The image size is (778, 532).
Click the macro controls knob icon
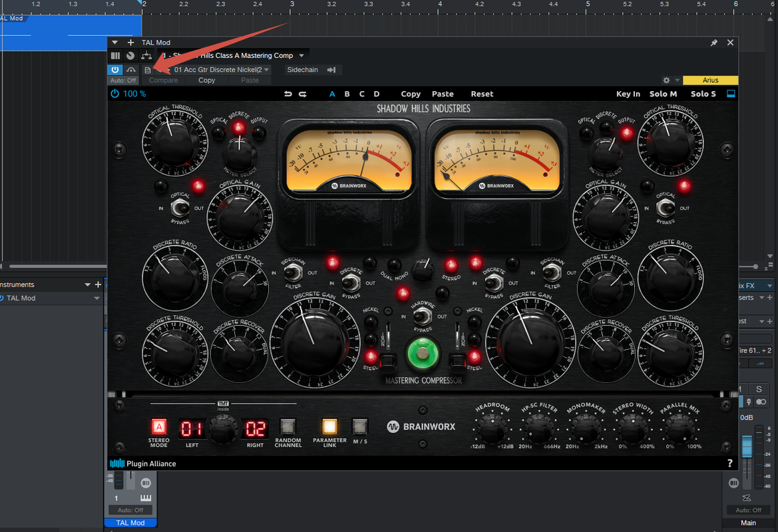coord(130,56)
